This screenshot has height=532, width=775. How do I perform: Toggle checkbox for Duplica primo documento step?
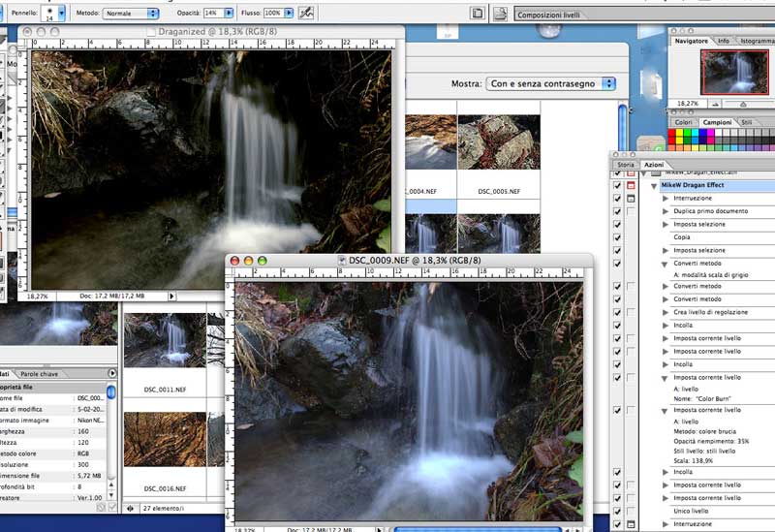click(x=617, y=210)
